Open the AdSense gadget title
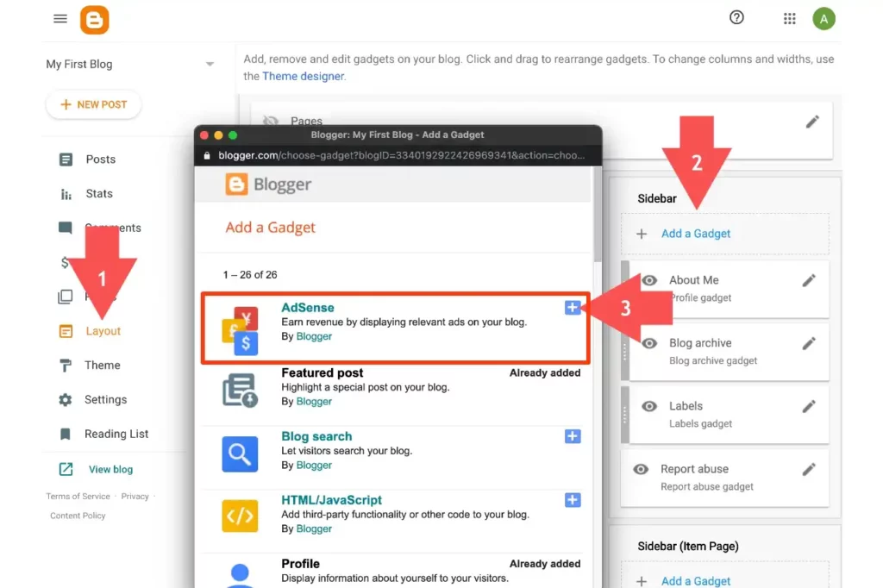This screenshot has height=588, width=883. tap(308, 308)
